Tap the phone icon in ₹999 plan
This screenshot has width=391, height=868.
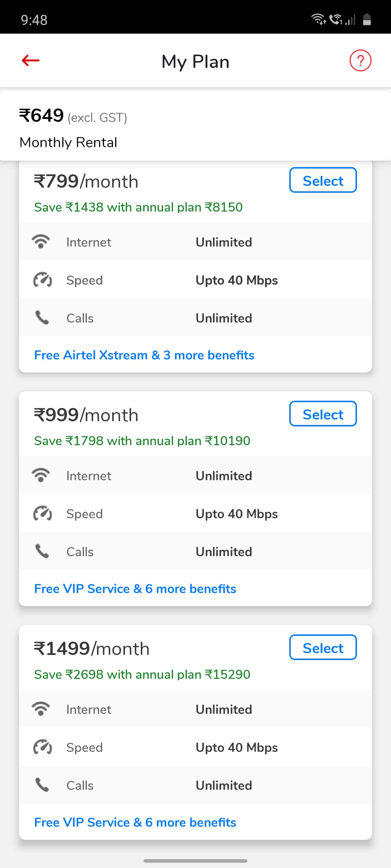click(x=42, y=551)
